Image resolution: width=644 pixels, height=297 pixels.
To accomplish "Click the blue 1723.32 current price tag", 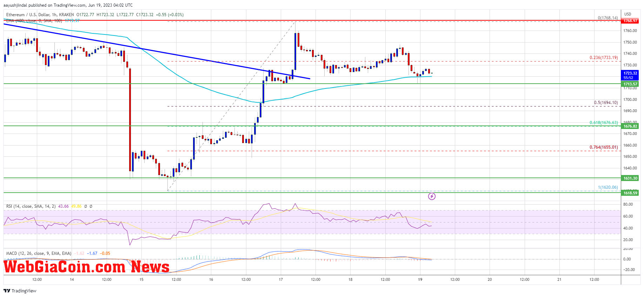I will 630,73.
